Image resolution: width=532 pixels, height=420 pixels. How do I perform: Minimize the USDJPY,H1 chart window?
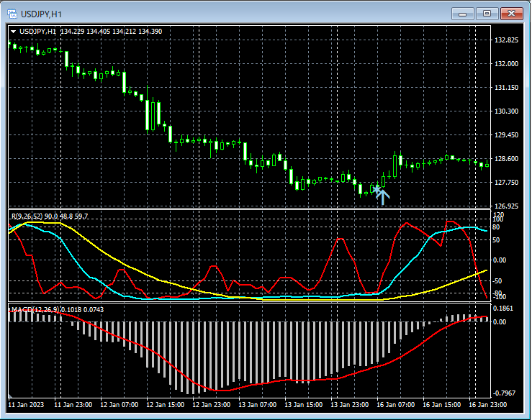pyautogui.click(x=462, y=14)
